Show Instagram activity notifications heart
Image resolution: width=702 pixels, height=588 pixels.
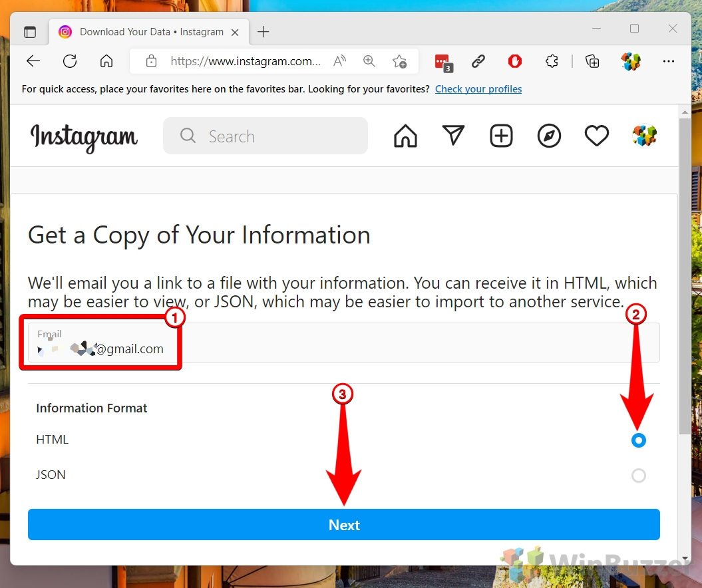597,136
